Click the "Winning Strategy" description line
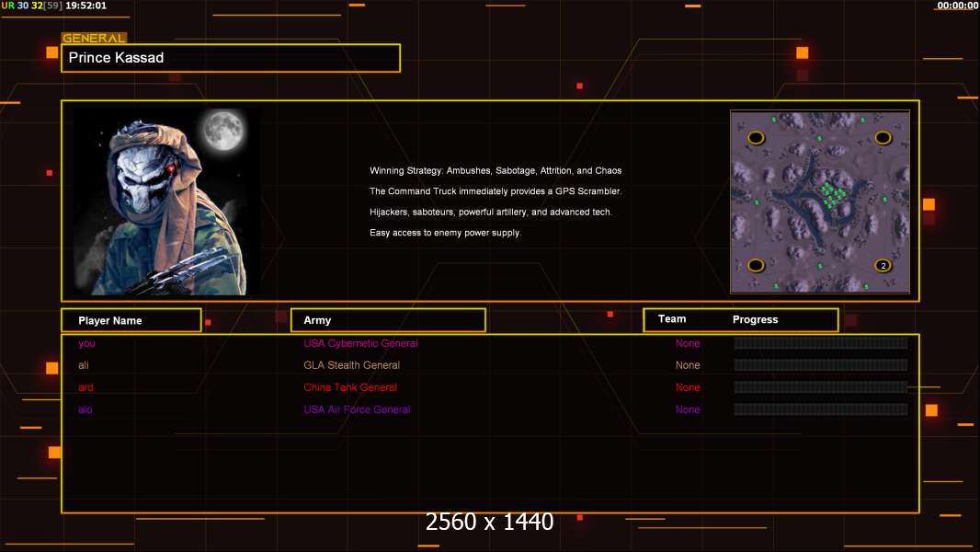The height and width of the screenshot is (552, 980). point(496,171)
